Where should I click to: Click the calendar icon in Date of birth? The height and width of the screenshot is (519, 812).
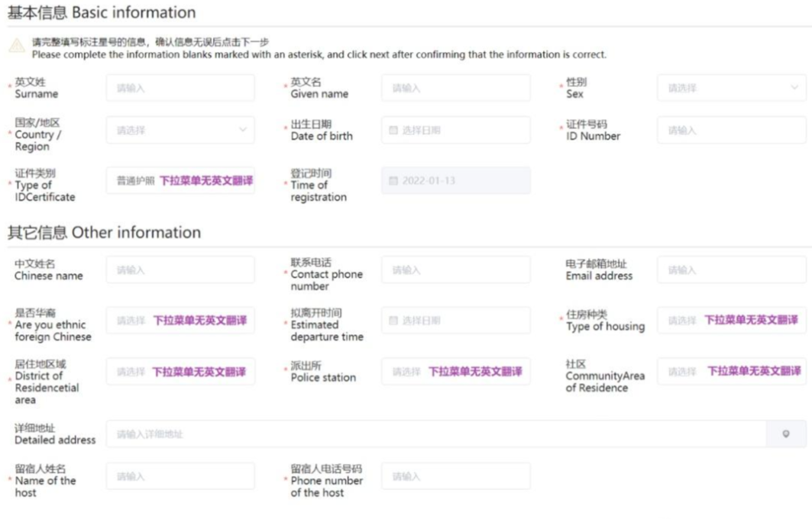(393, 131)
